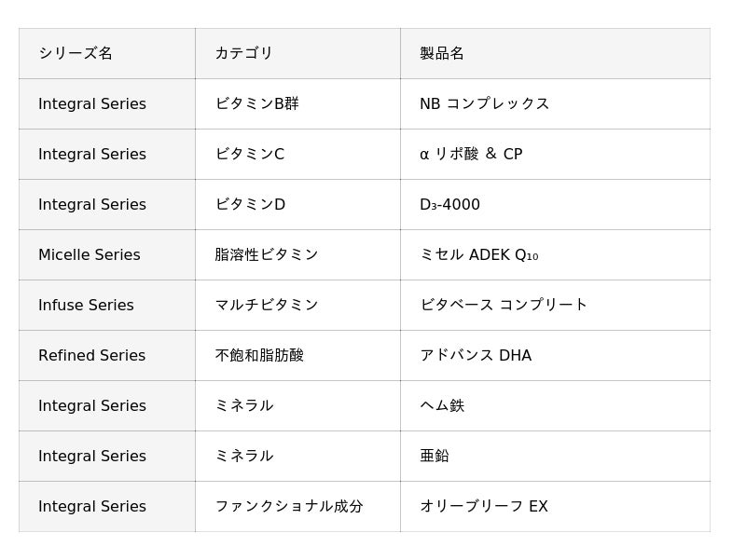Click the ビタベース コンプリート product cell
Screen dimensions: 746x560
pos(555,305)
